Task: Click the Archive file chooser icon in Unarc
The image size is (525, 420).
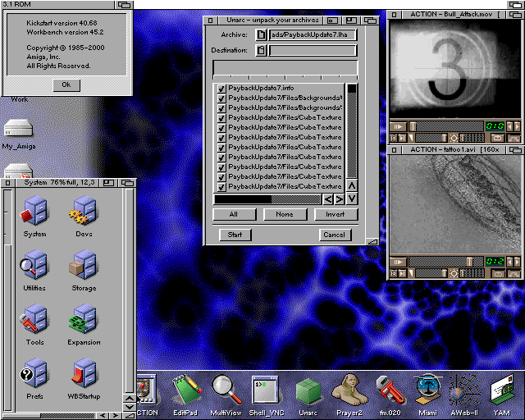Action: pyautogui.click(x=261, y=34)
